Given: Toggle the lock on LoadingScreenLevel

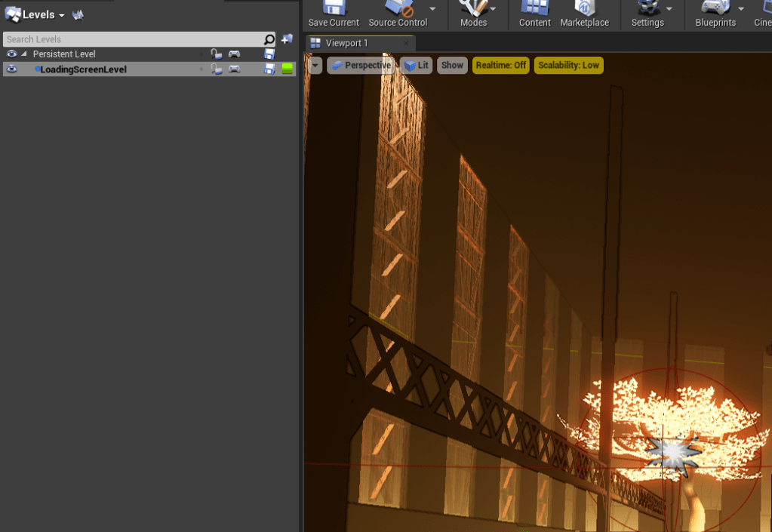Looking at the screenshot, I should [x=217, y=69].
